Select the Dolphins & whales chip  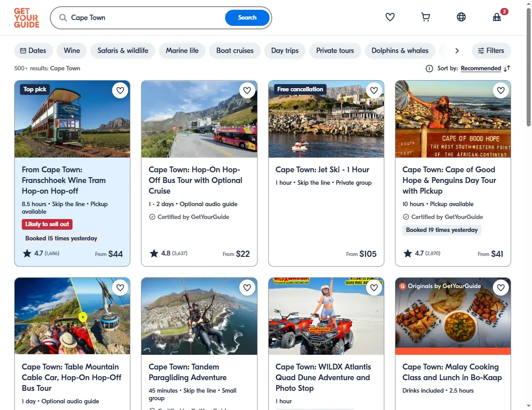click(x=400, y=51)
